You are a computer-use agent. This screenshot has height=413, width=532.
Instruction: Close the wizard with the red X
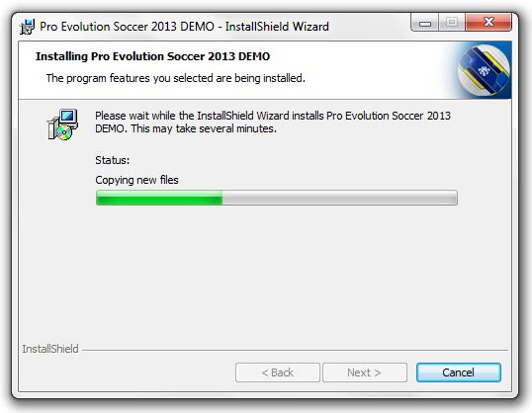[x=488, y=23]
